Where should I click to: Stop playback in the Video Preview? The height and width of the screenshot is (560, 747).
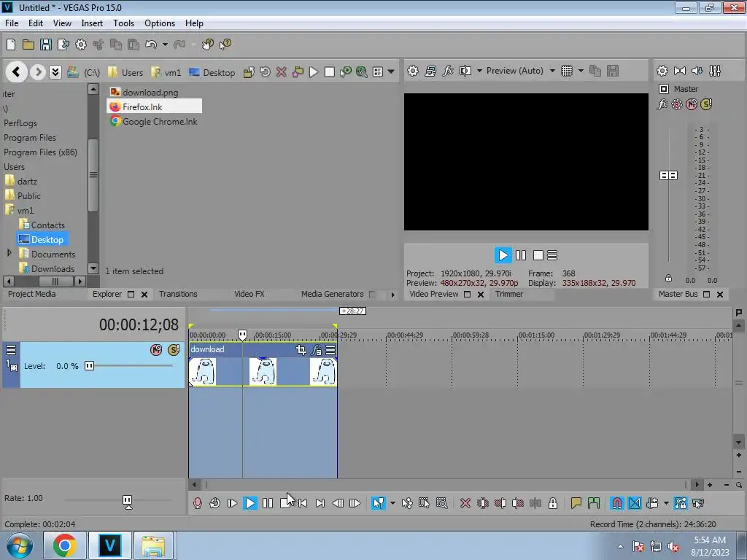538,255
